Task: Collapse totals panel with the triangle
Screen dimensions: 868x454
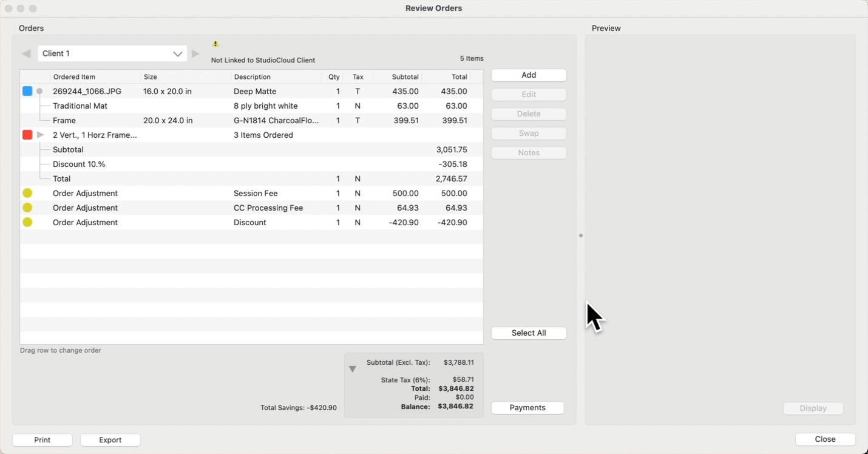Action: 352,369
